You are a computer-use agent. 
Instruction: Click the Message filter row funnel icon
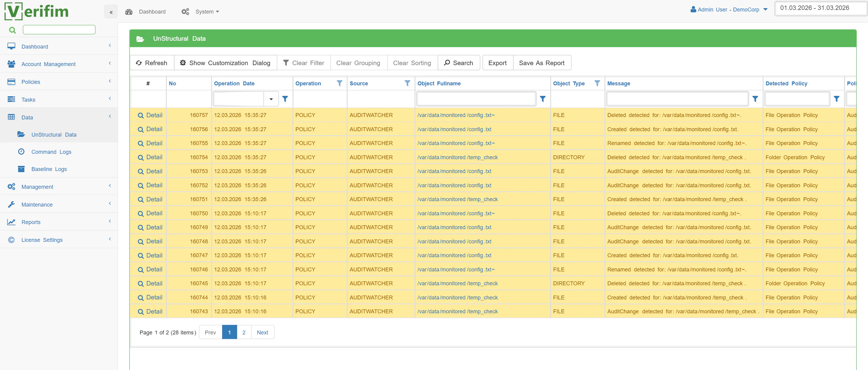point(755,99)
